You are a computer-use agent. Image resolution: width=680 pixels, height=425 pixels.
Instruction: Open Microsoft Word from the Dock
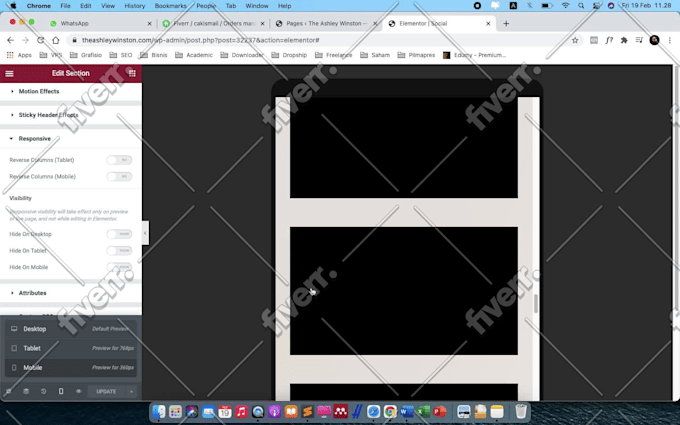click(x=407, y=412)
